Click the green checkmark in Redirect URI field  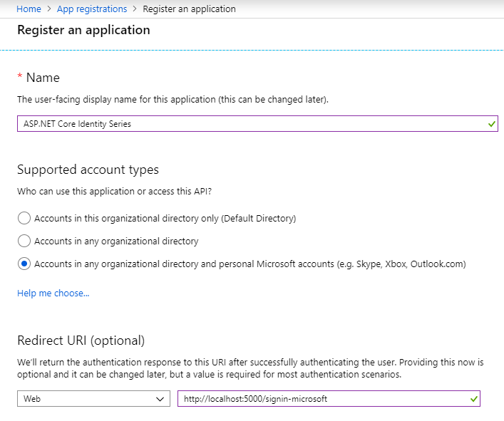pos(473,399)
